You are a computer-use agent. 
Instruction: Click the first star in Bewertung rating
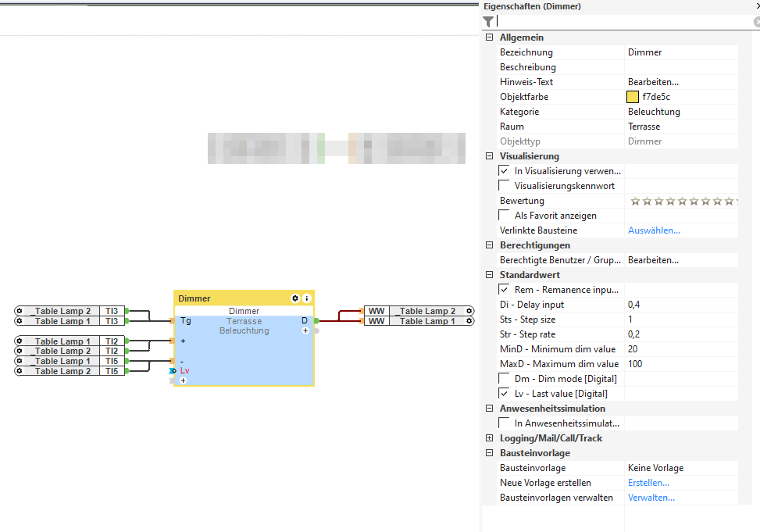point(635,202)
